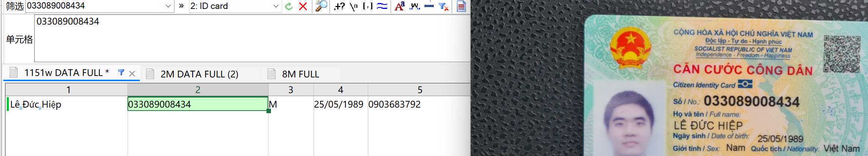Click the QR code on the ID card photo
The width and height of the screenshot is (868, 156).
pos(842,54)
